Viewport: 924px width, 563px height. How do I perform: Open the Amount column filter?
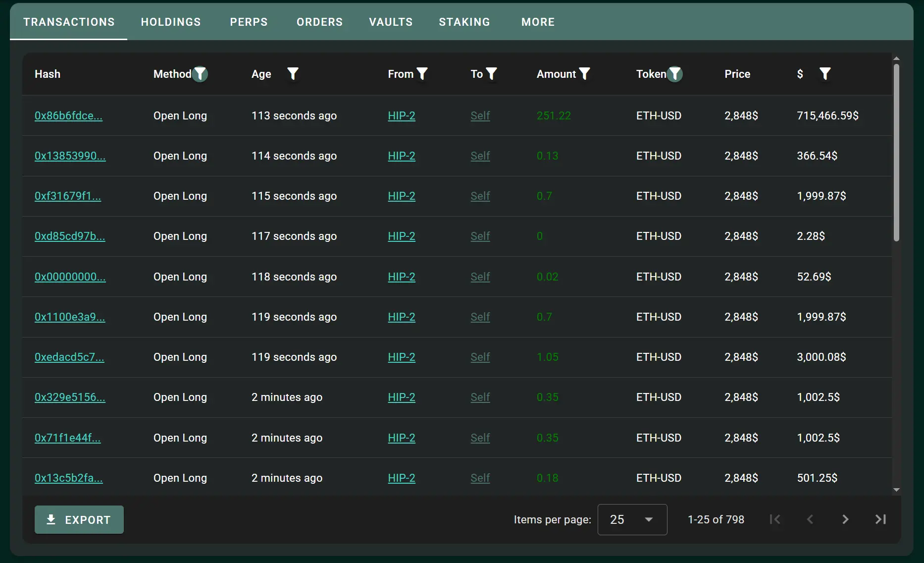(584, 74)
